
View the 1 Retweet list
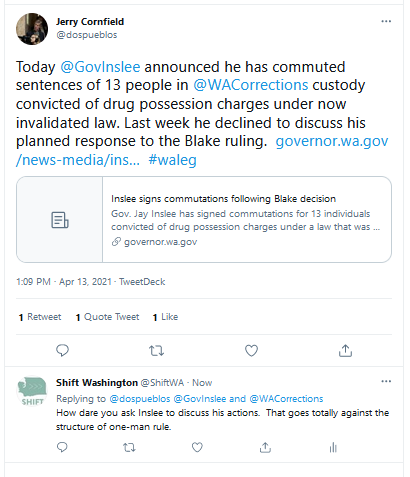[x=40, y=317]
